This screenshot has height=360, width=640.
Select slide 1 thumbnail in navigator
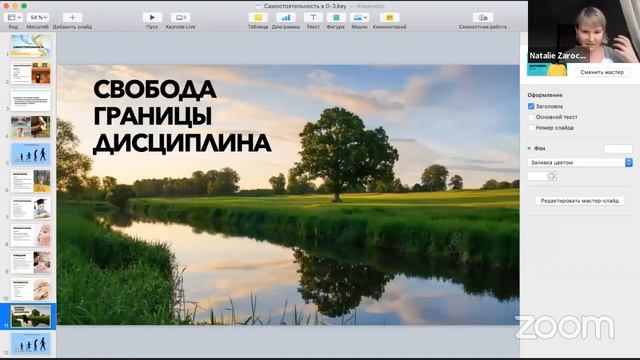click(x=31, y=45)
